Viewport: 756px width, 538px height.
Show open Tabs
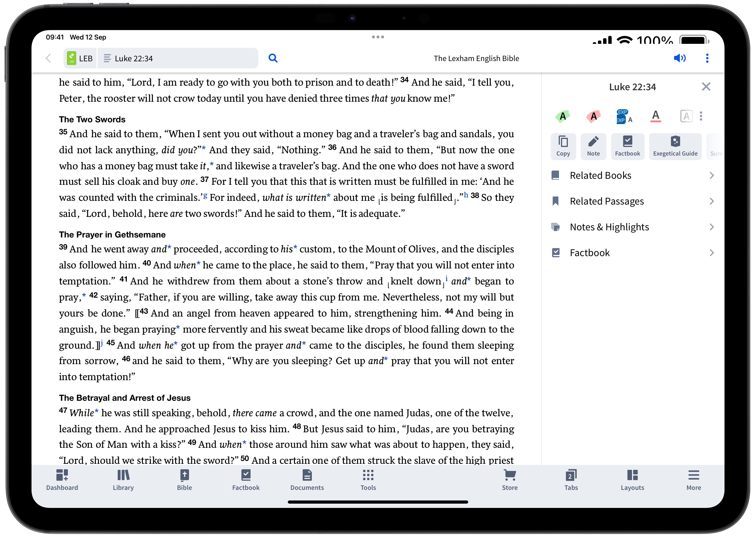571,480
